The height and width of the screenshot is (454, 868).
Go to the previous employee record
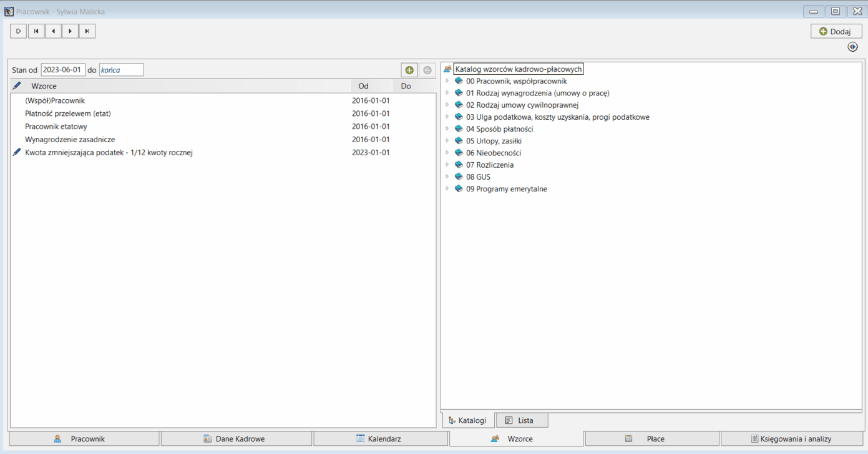click(x=53, y=31)
